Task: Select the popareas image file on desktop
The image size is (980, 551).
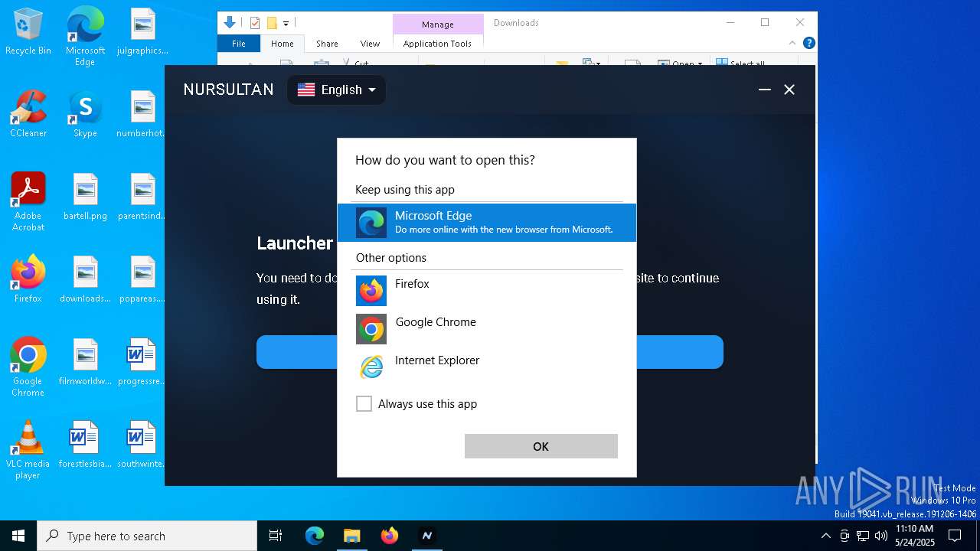Action: (142, 279)
